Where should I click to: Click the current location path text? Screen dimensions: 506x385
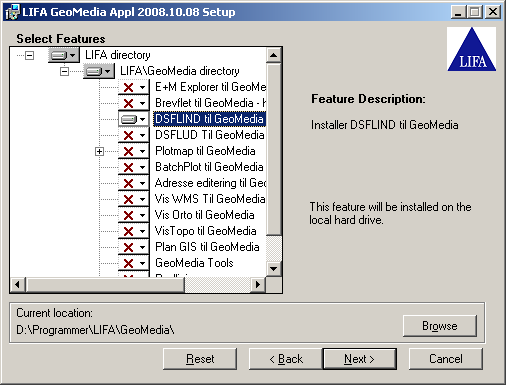(95, 330)
